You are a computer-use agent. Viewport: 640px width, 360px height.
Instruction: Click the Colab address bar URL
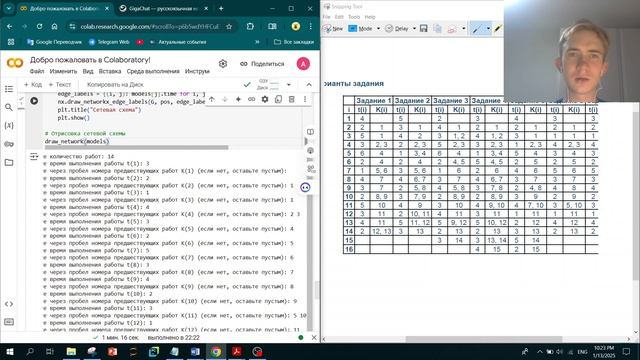[149, 27]
